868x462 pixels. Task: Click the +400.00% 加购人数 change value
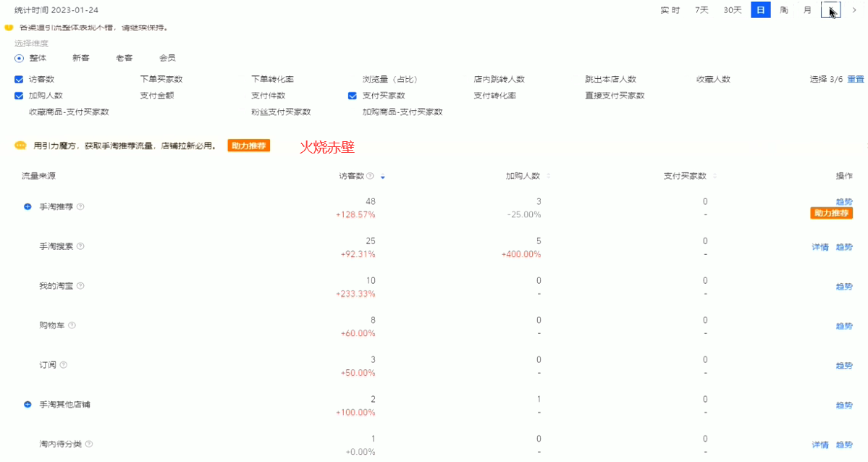coord(521,254)
